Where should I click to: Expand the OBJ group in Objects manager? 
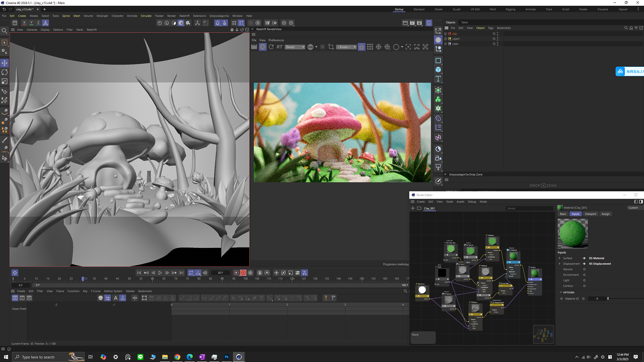click(445, 34)
